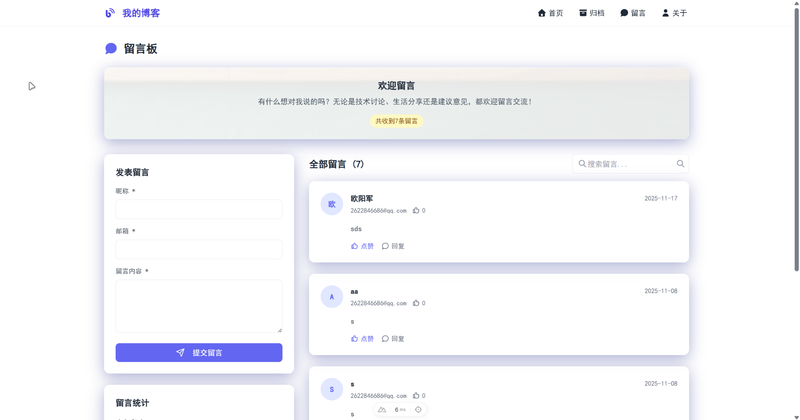
Task: Click inside the 留言内容 textarea
Action: point(199,306)
